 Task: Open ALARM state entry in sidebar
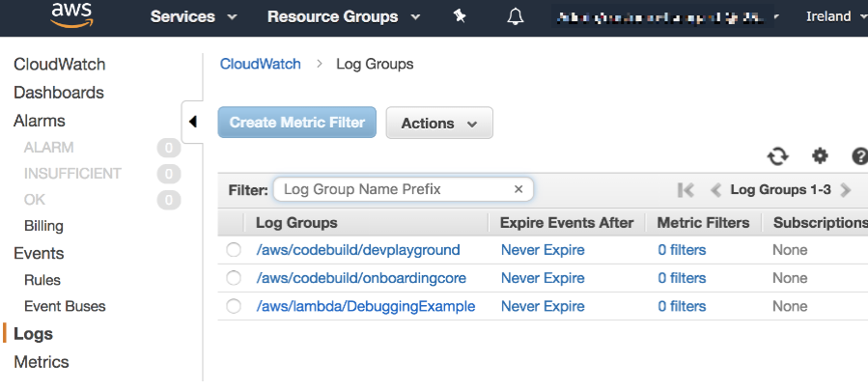coord(48,148)
